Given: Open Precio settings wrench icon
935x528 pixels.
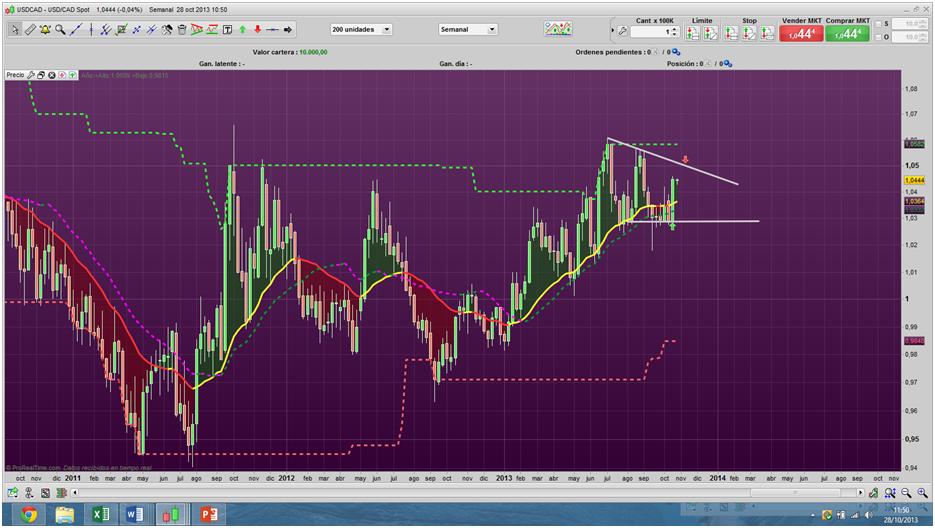Looking at the screenshot, I should pos(31,75).
